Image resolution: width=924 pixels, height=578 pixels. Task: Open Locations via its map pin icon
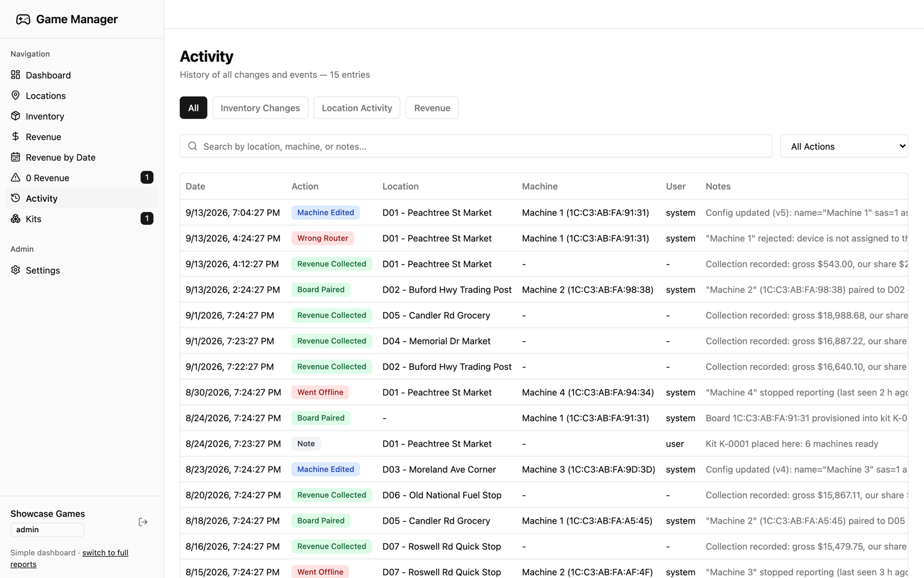[16, 95]
